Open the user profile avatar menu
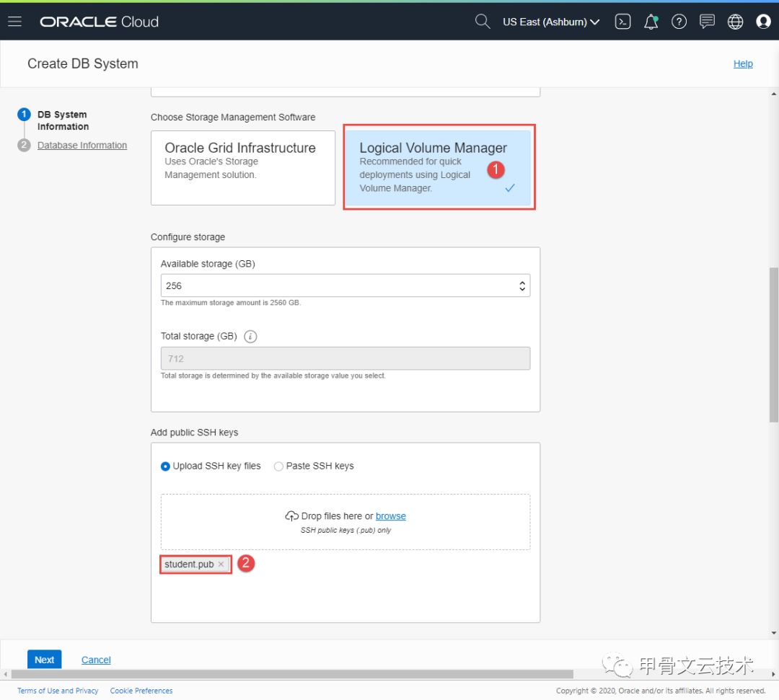 point(763,22)
